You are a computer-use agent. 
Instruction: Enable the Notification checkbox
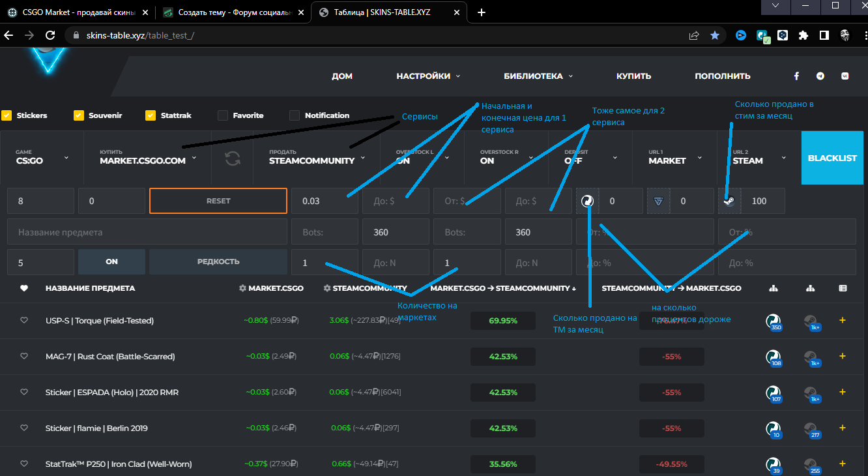click(x=294, y=115)
